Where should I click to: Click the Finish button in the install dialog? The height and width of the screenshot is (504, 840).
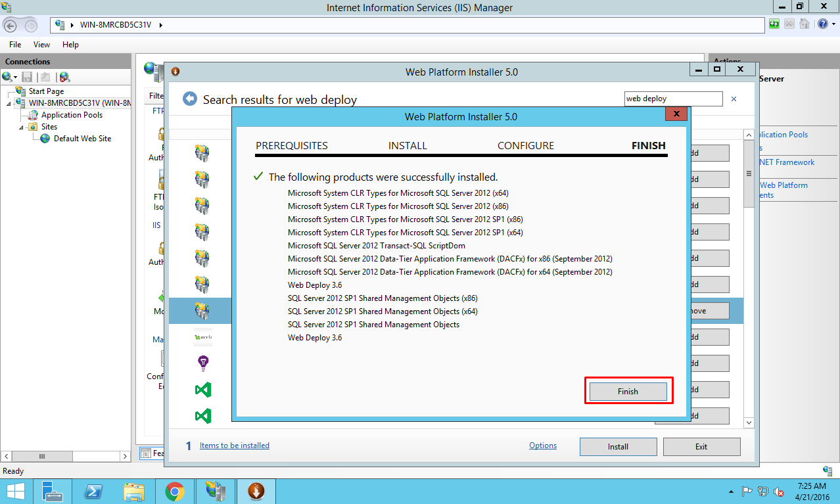tap(628, 391)
